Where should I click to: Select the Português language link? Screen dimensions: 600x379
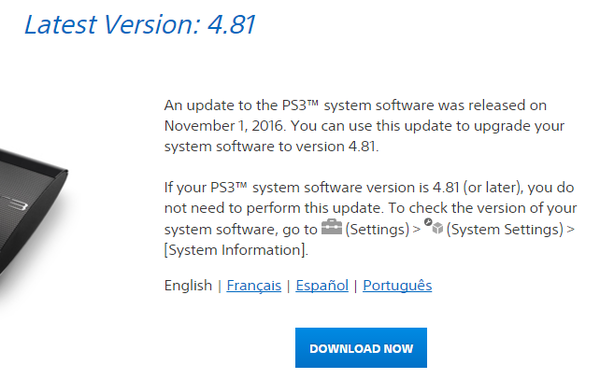(x=397, y=286)
